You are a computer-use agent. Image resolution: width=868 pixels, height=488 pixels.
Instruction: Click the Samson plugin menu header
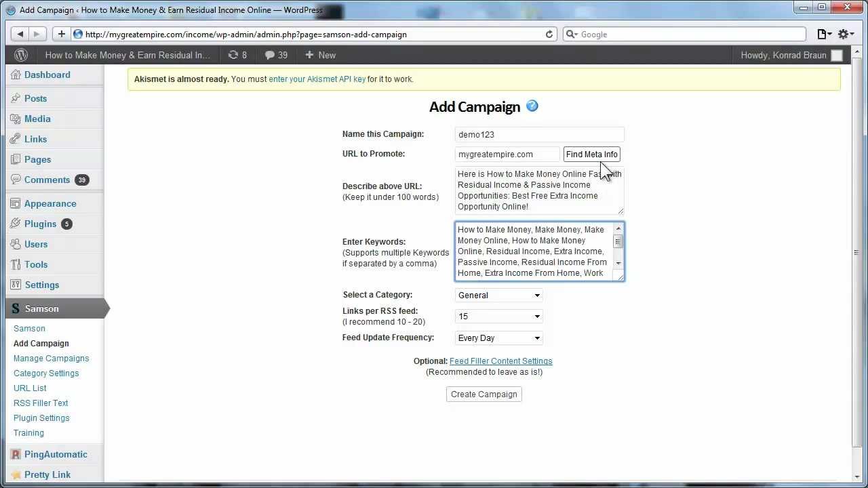[54, 308]
